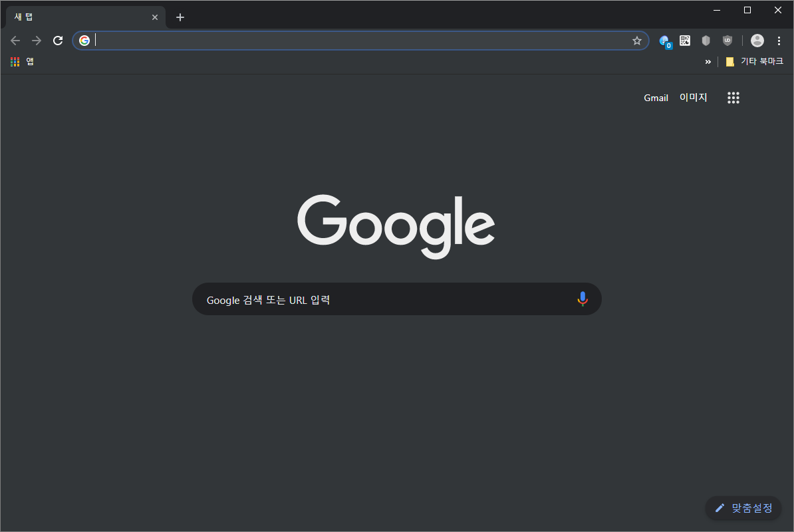
Task: Bookmark this page with the star icon
Action: 636,41
